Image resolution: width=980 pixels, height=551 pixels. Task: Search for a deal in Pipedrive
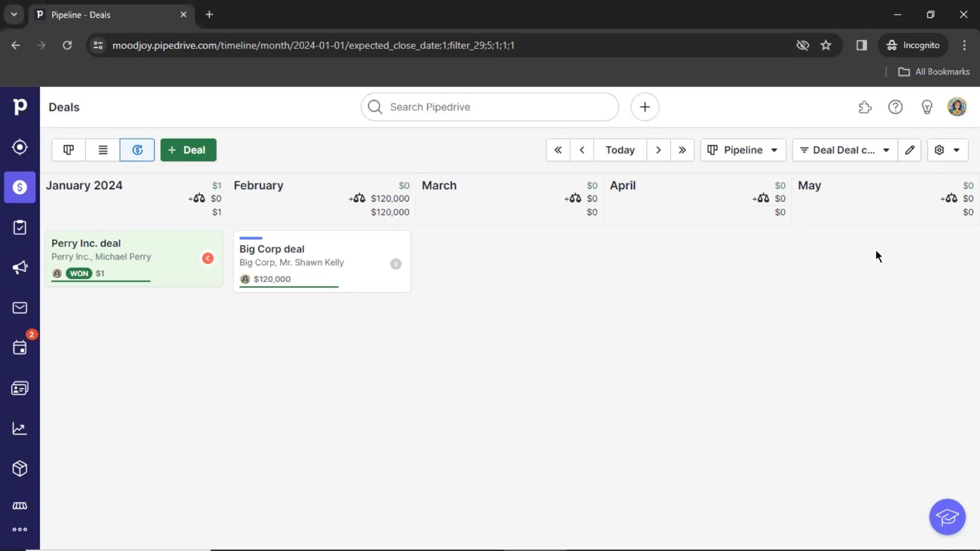click(x=490, y=107)
